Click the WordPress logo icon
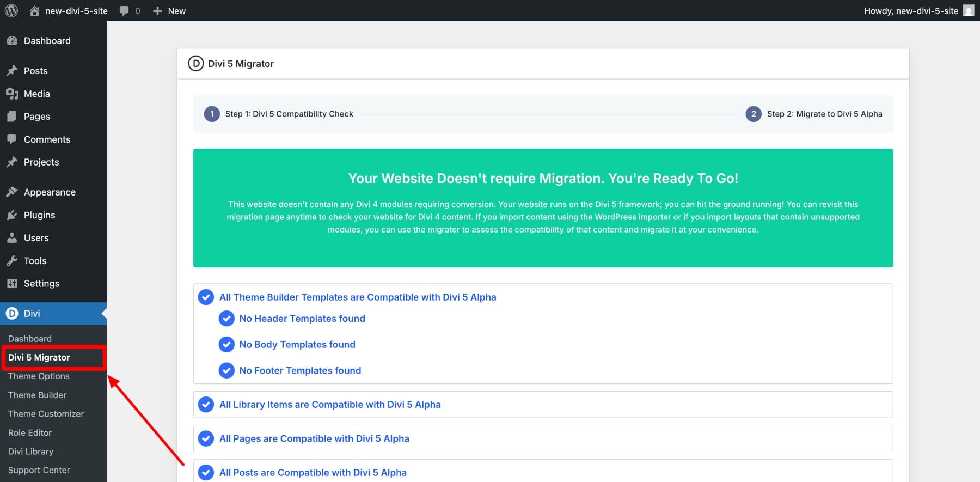This screenshot has width=980, height=482. tap(11, 11)
